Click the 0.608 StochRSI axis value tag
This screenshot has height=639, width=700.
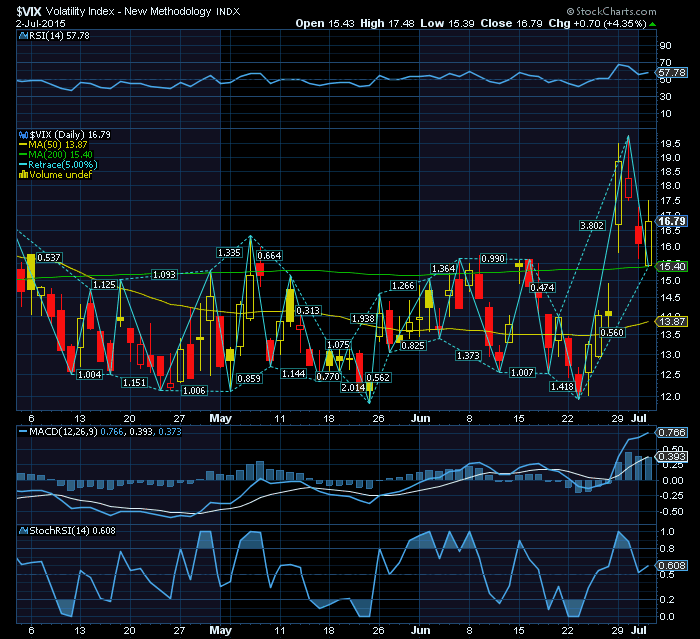(672, 566)
